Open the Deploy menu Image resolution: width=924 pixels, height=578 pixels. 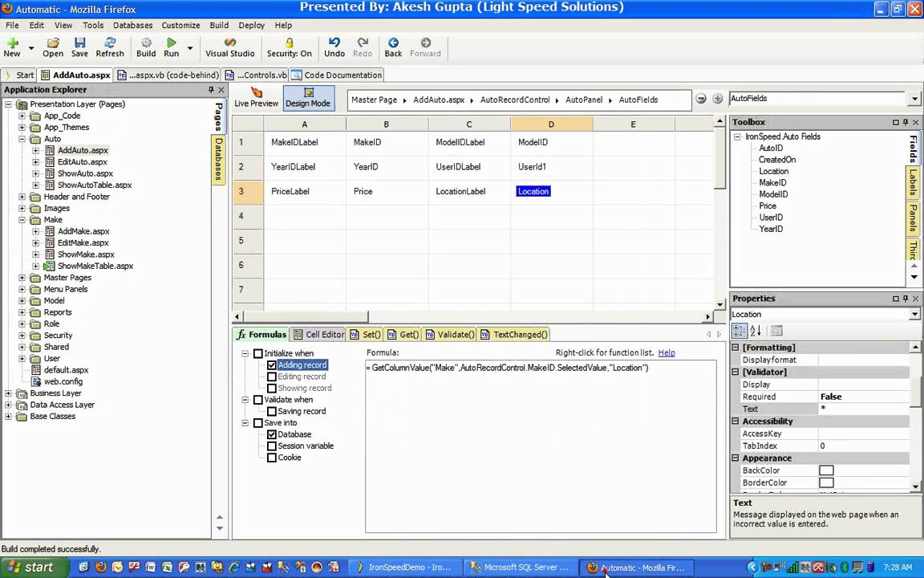(252, 26)
